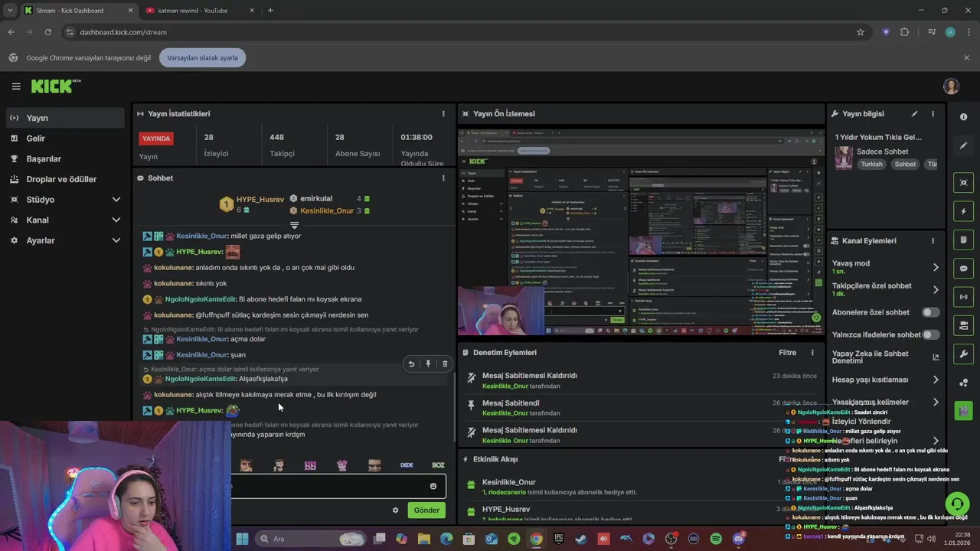This screenshot has width=980, height=551.
Task: Open the Yayın bilgisi three-dot menu
Action: [x=933, y=114]
